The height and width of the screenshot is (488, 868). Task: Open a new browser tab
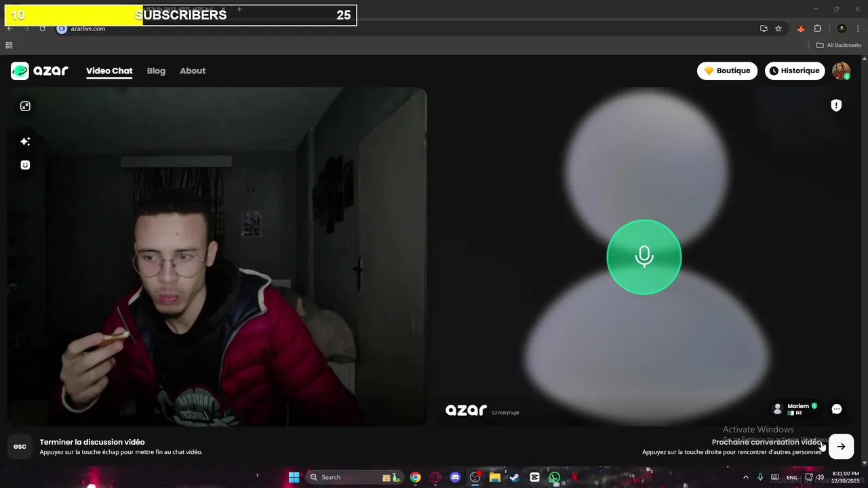pos(239,9)
